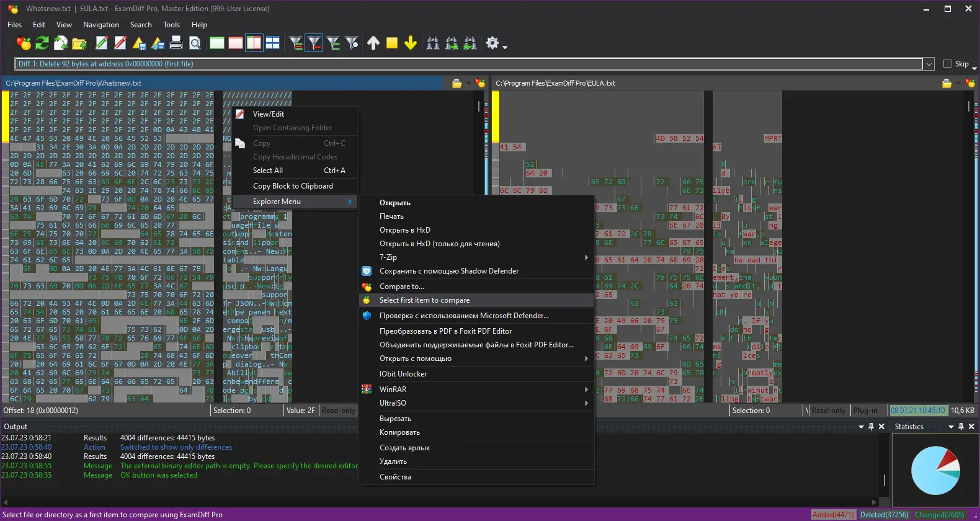Click the Deleted(37256) color indicator
Image resolution: width=980 pixels, height=521 pixels.
[884, 515]
